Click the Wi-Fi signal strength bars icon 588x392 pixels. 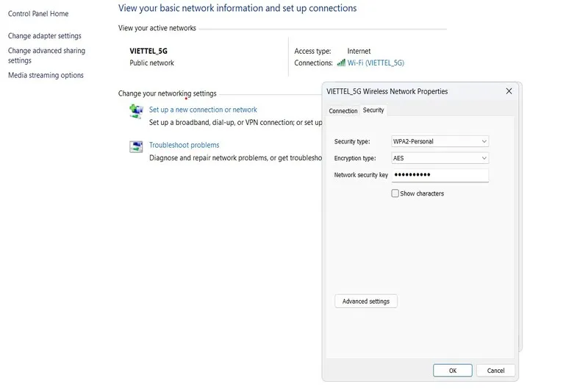(x=341, y=63)
